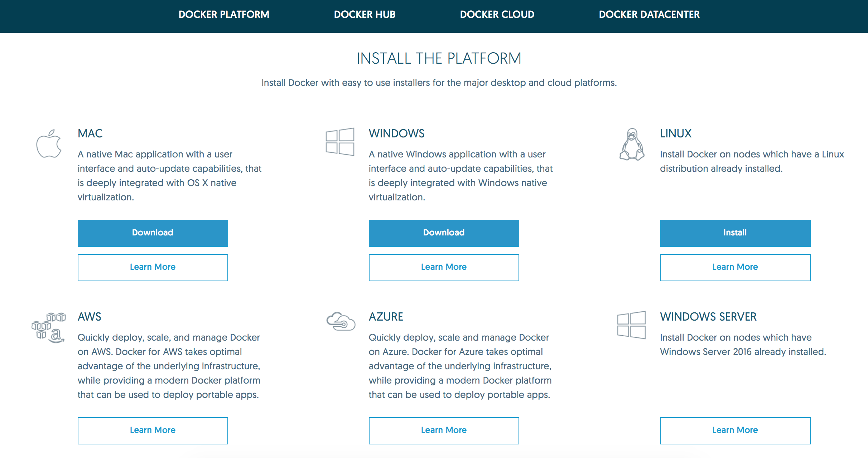Learn more about Docker for Mac
868x458 pixels.
(x=153, y=267)
